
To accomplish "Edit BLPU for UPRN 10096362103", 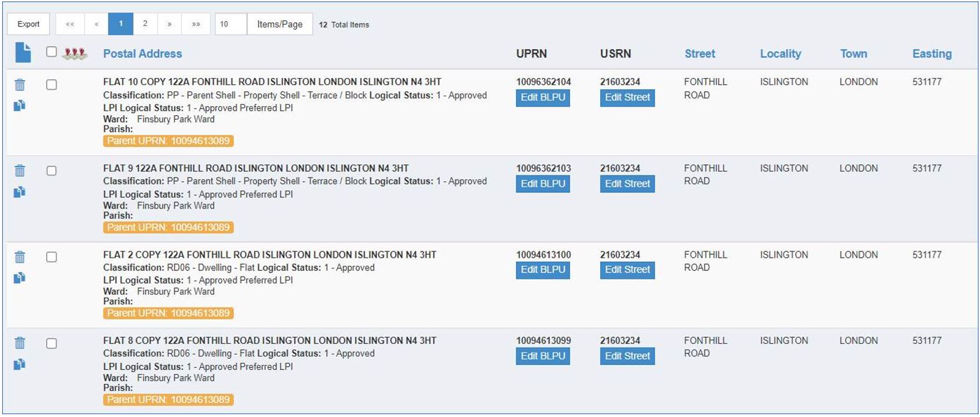I will (543, 184).
